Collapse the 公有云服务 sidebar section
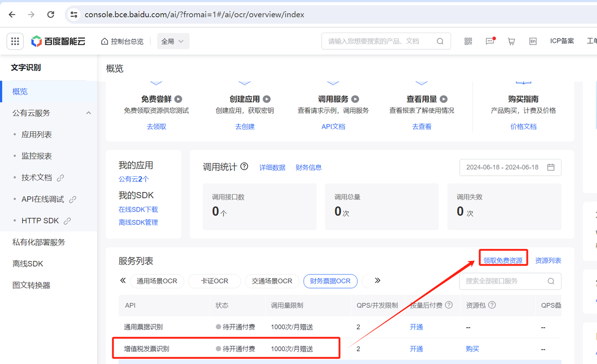Viewport: 597px width, 364px height. [x=89, y=113]
